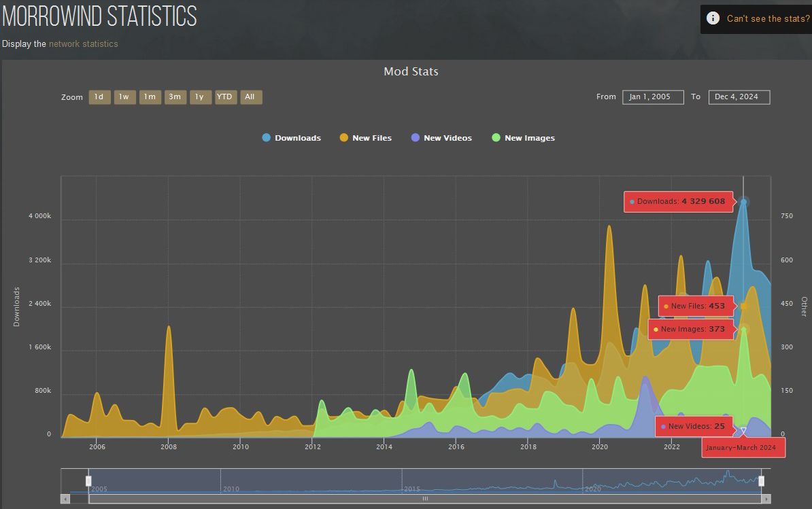
Task: Set zoom to 1w
Action: tap(125, 97)
